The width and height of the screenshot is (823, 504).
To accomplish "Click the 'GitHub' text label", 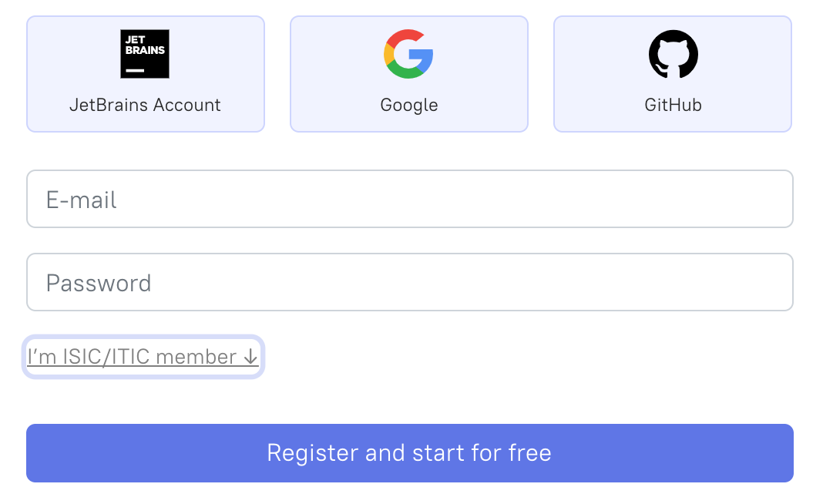I will click(673, 105).
